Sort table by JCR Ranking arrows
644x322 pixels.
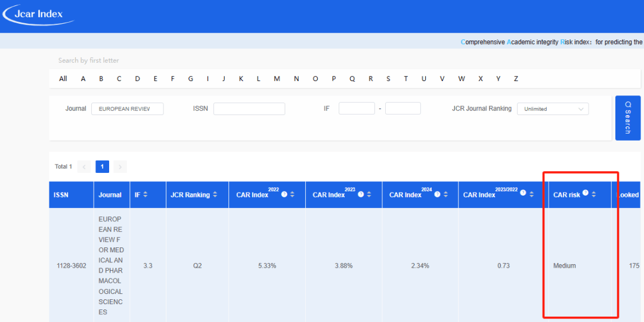click(216, 195)
